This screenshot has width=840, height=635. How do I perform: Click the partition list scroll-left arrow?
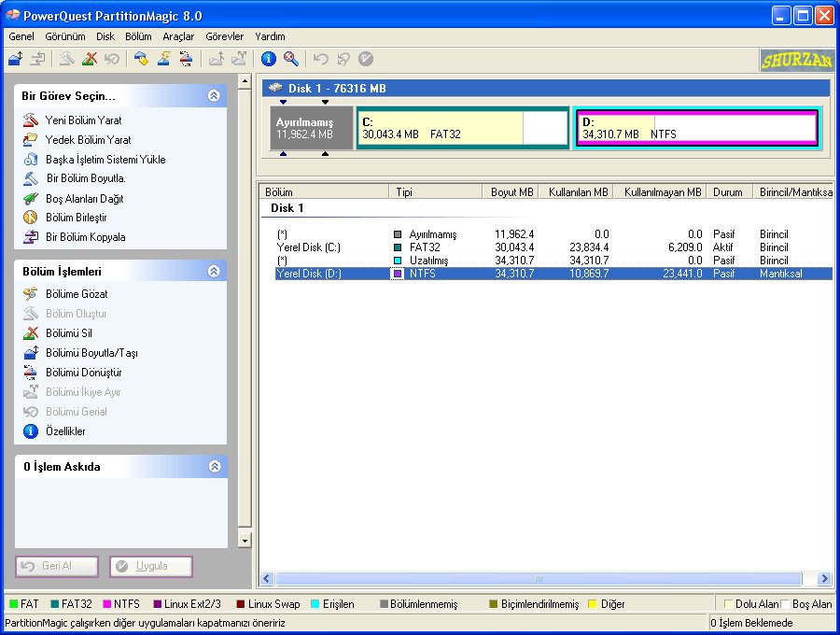[267, 578]
